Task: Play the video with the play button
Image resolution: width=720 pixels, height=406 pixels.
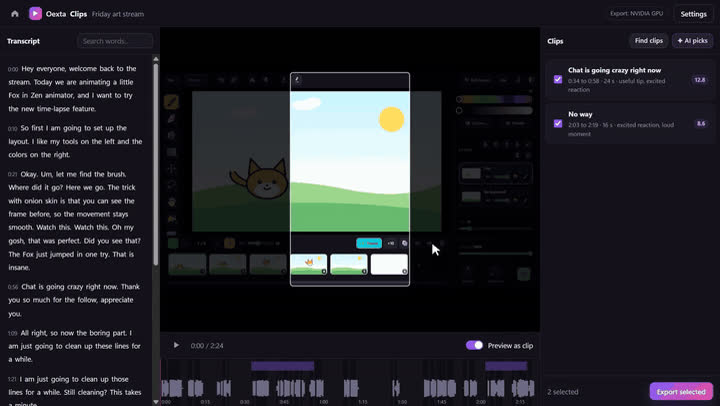Action: 176,345
